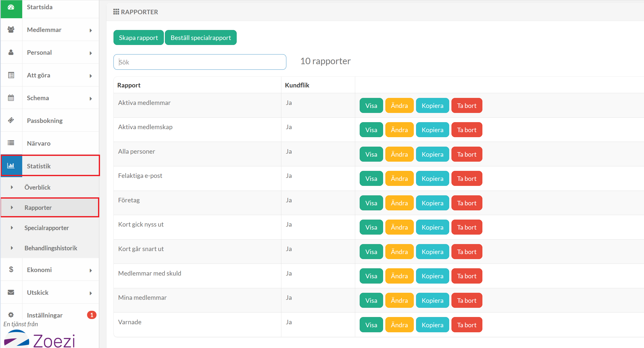Click the Startsida dashboard icon

11,7
